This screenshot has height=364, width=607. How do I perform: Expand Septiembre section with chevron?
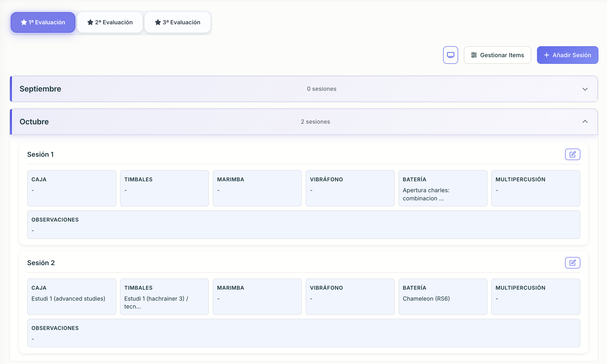tap(585, 89)
